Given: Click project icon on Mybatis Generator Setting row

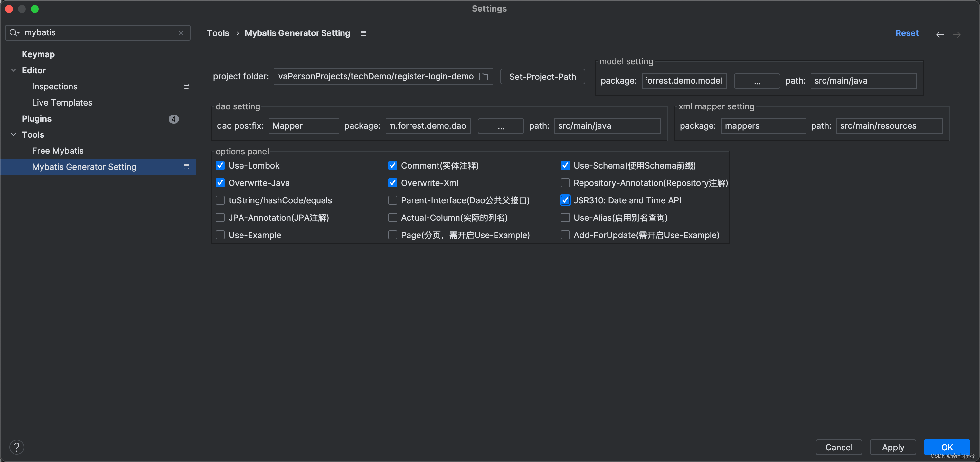Looking at the screenshot, I should pos(186,167).
